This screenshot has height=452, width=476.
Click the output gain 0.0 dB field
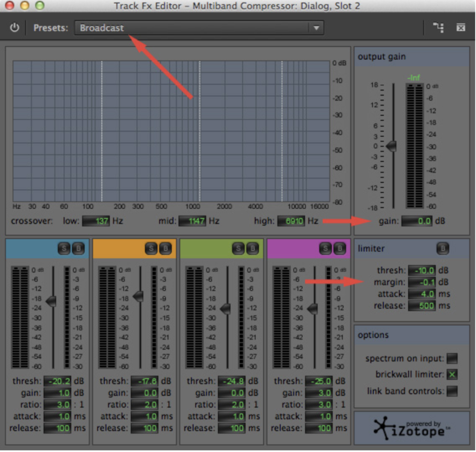[417, 221]
